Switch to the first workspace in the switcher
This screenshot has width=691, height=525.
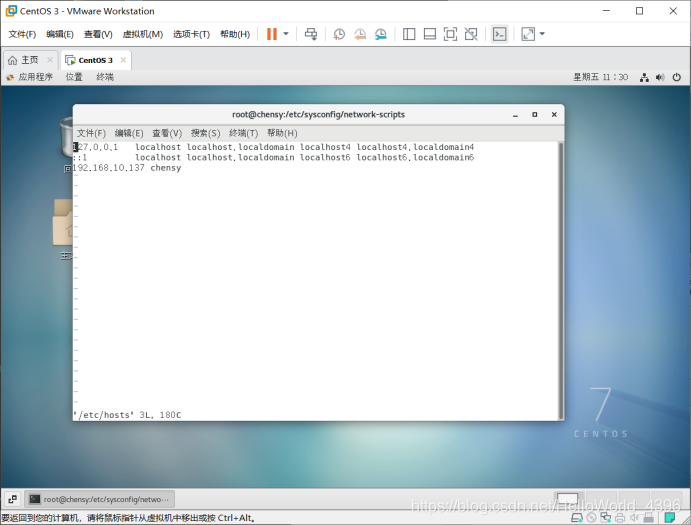(x=568, y=499)
